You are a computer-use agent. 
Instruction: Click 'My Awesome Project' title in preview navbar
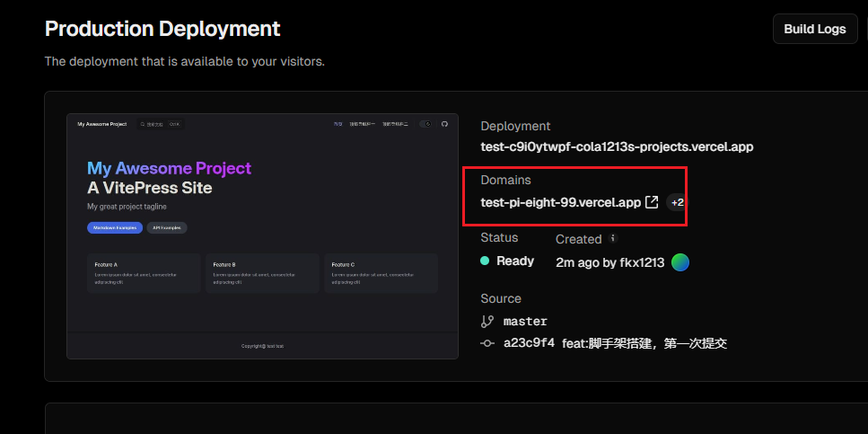[x=101, y=124]
